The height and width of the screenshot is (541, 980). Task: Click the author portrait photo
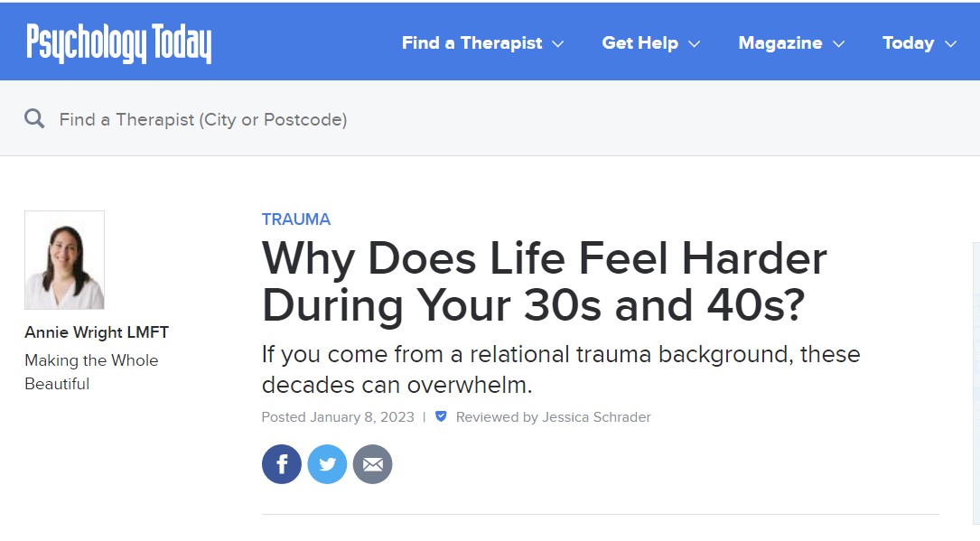point(64,260)
